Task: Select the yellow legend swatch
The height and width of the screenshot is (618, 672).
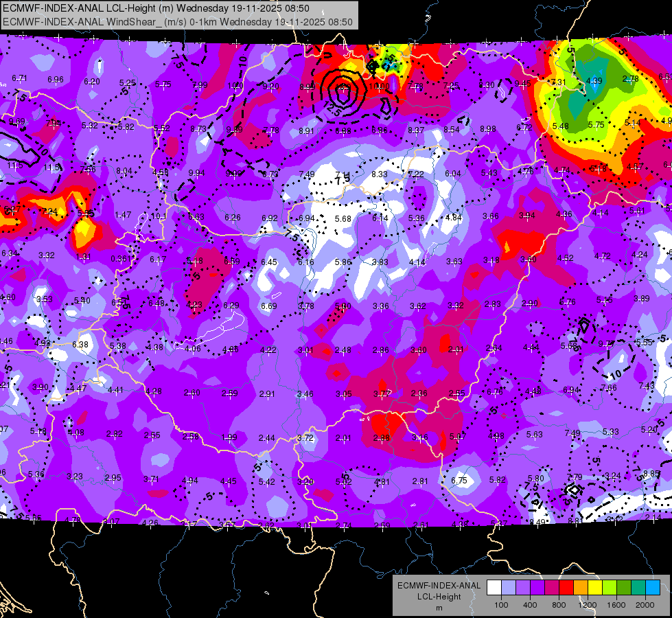Action: click(x=595, y=587)
